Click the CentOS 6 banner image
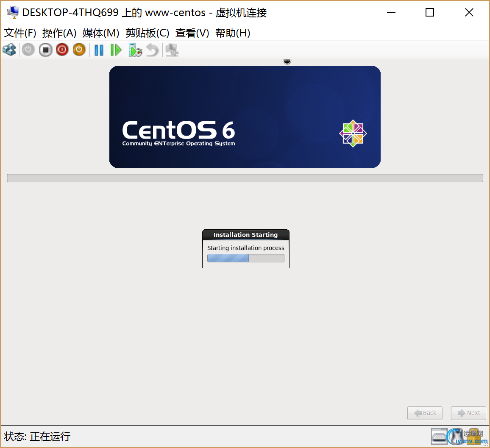490x448 pixels. pyautogui.click(x=245, y=117)
